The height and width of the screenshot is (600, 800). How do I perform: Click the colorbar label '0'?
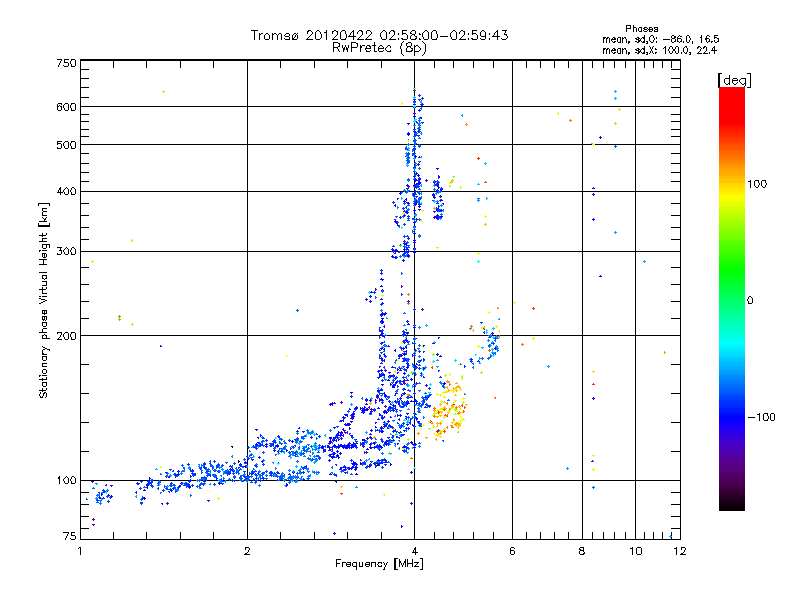(750, 301)
